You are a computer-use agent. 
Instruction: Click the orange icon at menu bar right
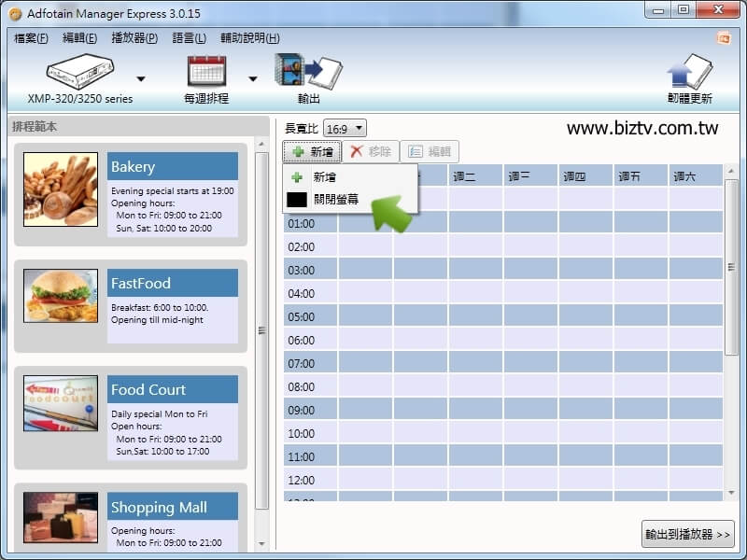point(723,37)
